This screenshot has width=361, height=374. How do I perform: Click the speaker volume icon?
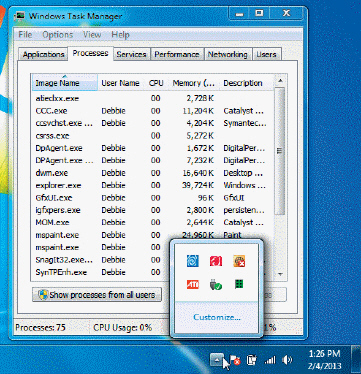[287, 360]
